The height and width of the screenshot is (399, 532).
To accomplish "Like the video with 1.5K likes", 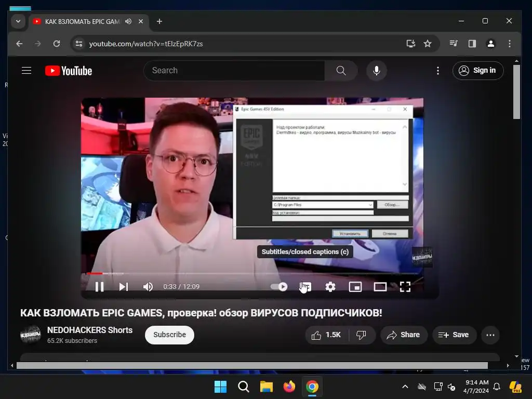I will pos(326,335).
